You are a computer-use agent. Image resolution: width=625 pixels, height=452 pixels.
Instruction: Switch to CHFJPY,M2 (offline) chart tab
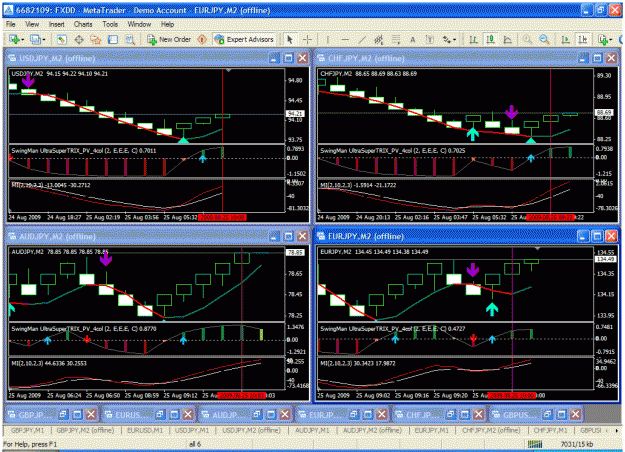(x=491, y=430)
